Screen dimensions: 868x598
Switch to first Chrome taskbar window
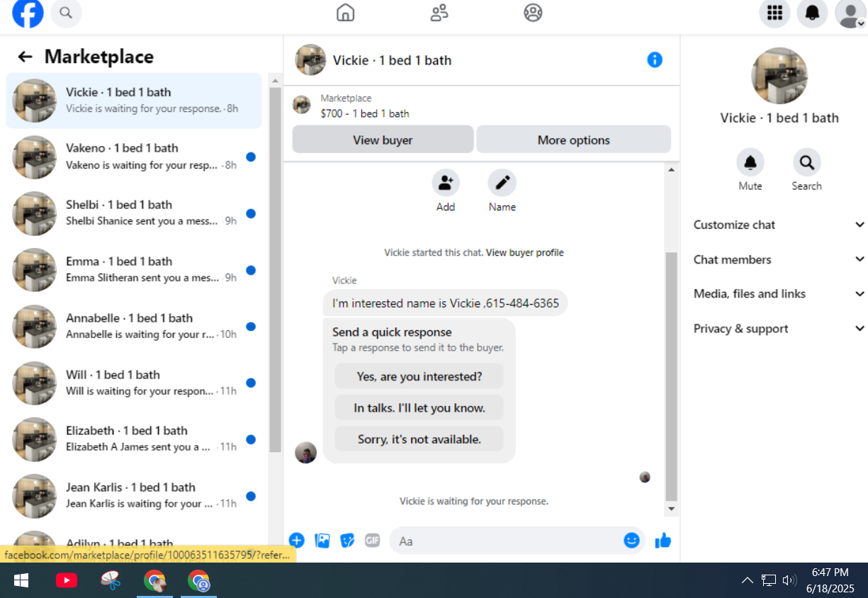[154, 581]
